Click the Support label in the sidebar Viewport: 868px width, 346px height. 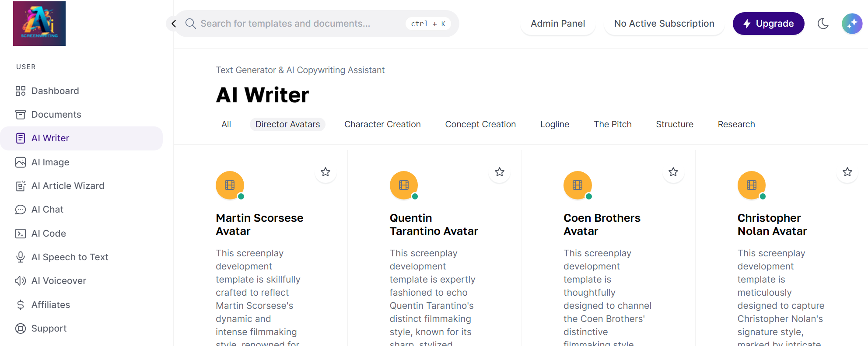49,329
